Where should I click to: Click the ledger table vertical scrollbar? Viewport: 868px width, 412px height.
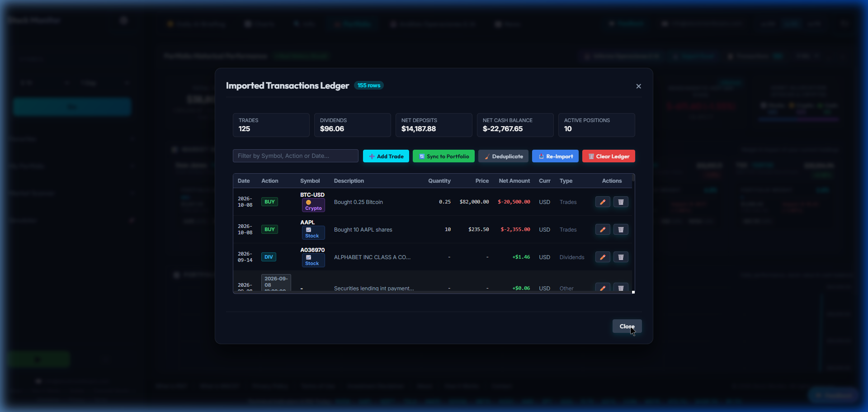633,233
